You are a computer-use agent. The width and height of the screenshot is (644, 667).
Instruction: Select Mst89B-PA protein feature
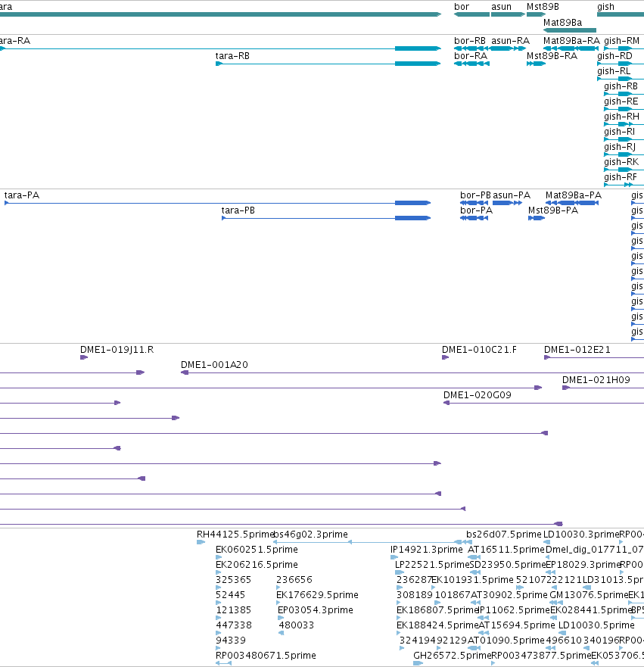tap(537, 218)
